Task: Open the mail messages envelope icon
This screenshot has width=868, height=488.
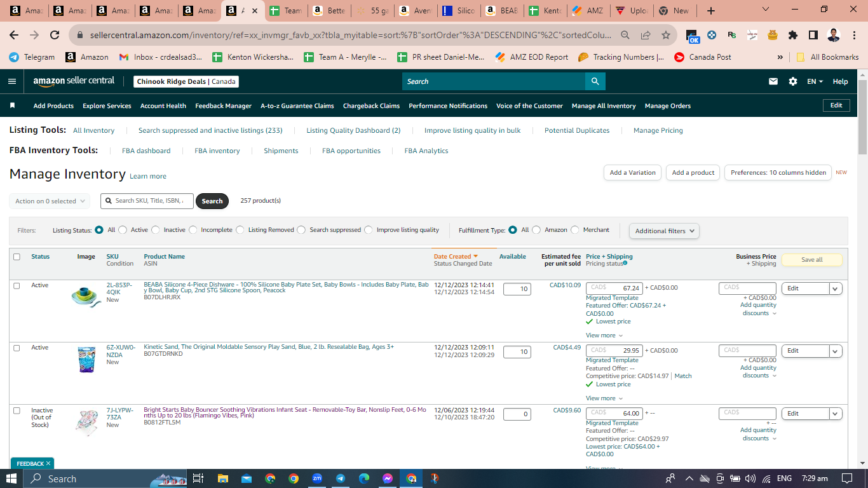Action: coord(773,81)
